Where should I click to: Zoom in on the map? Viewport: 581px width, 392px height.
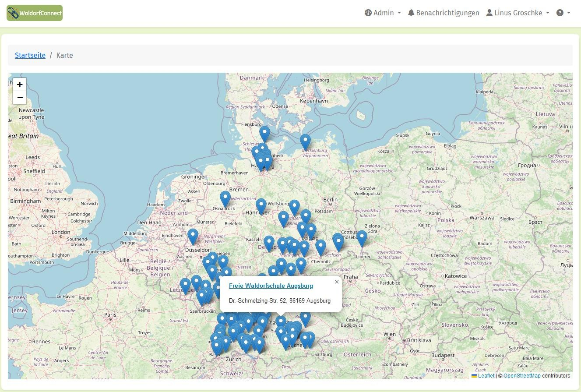coord(20,85)
